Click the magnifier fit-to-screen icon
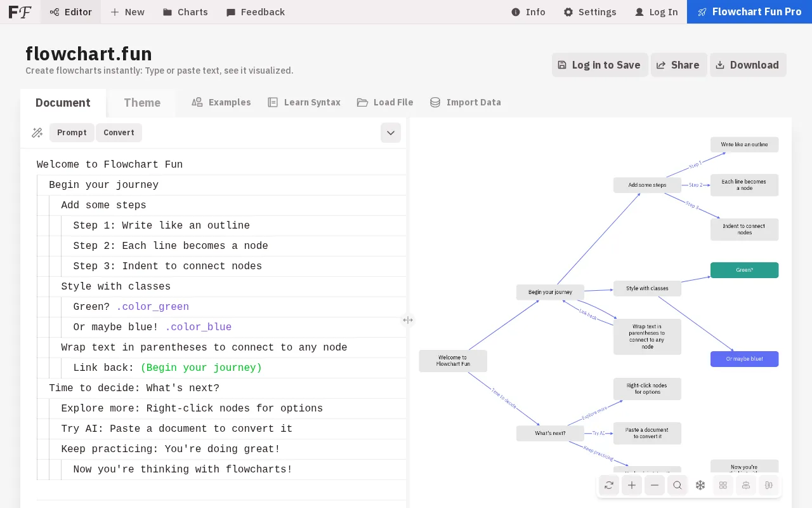Screen dimensions: 812x508 coord(678,485)
